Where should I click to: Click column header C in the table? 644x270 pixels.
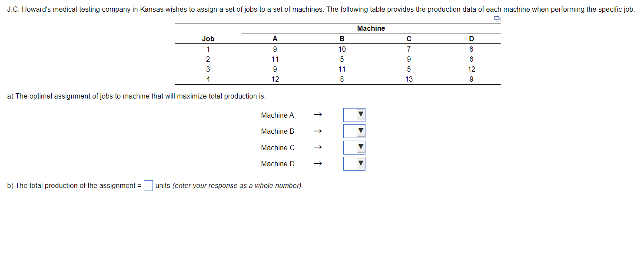(408, 39)
